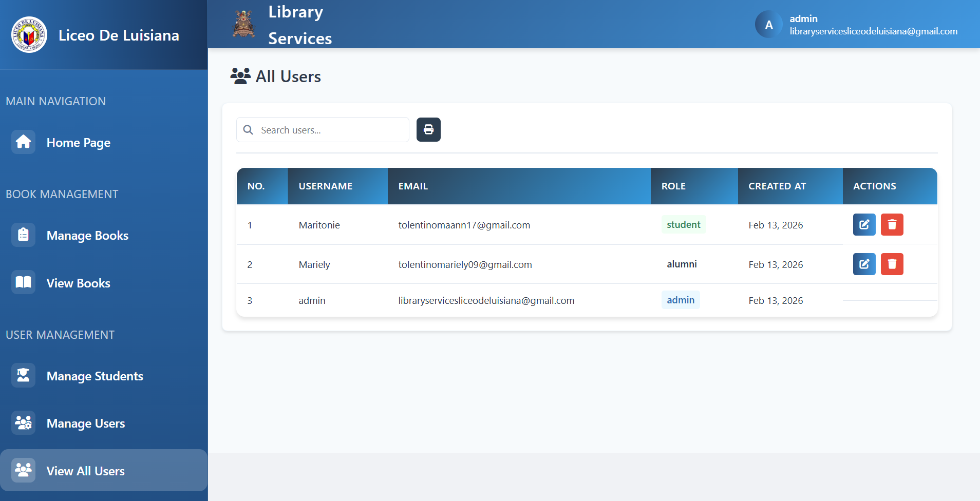Select the Manage Users icon
This screenshot has width=980, height=501.
click(x=23, y=423)
